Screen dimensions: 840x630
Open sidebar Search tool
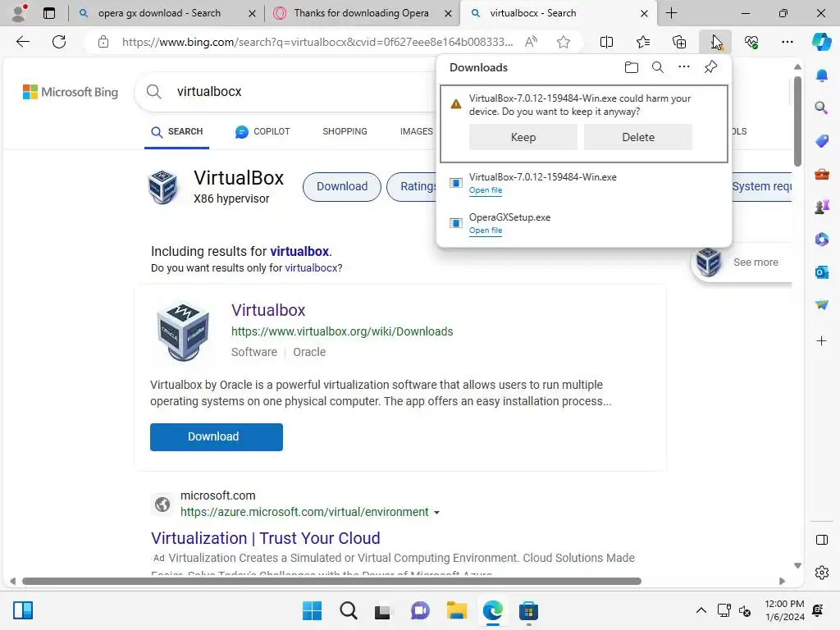tap(822, 108)
